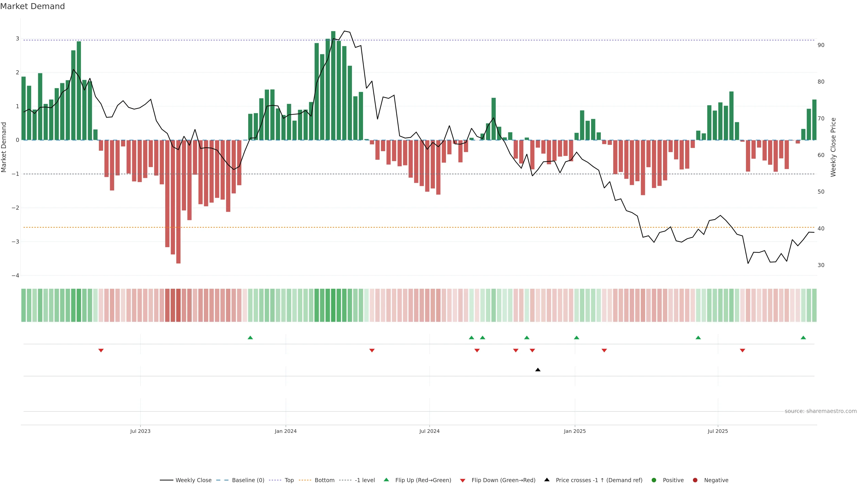Click the Jul 2025 x-axis label
This screenshot has height=488, width=868.
pyautogui.click(x=718, y=432)
